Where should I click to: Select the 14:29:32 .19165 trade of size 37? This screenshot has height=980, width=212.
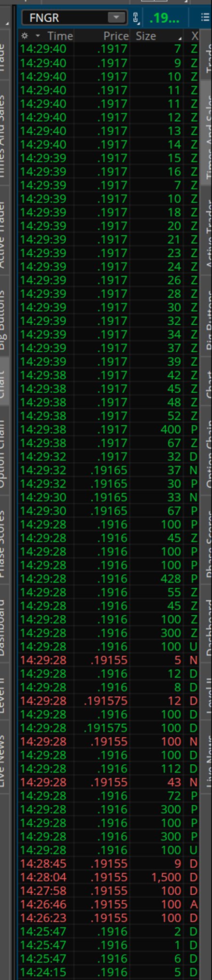(109, 470)
